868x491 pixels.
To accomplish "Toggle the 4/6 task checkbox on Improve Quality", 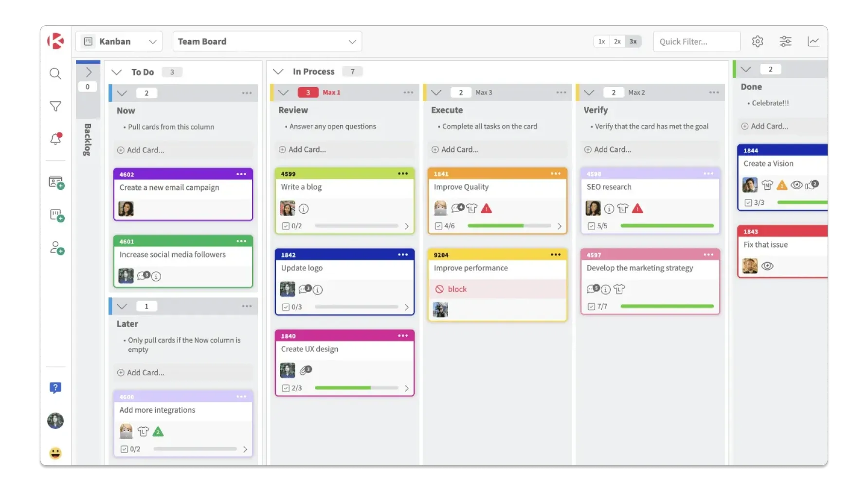I will 438,226.
